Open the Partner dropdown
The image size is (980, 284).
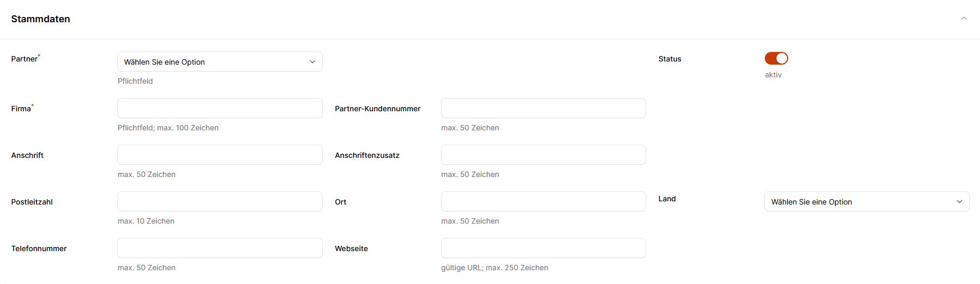(219, 62)
